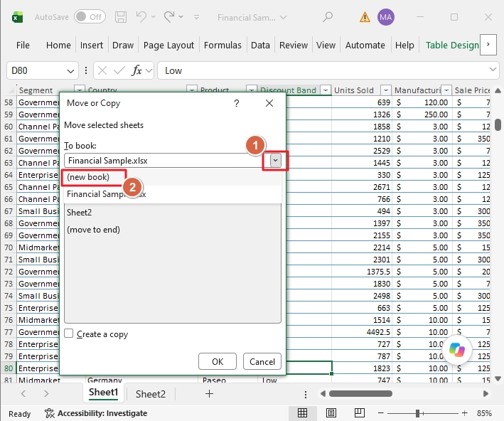Open the Table Design ribbon tab
The image size is (504, 421).
point(452,45)
